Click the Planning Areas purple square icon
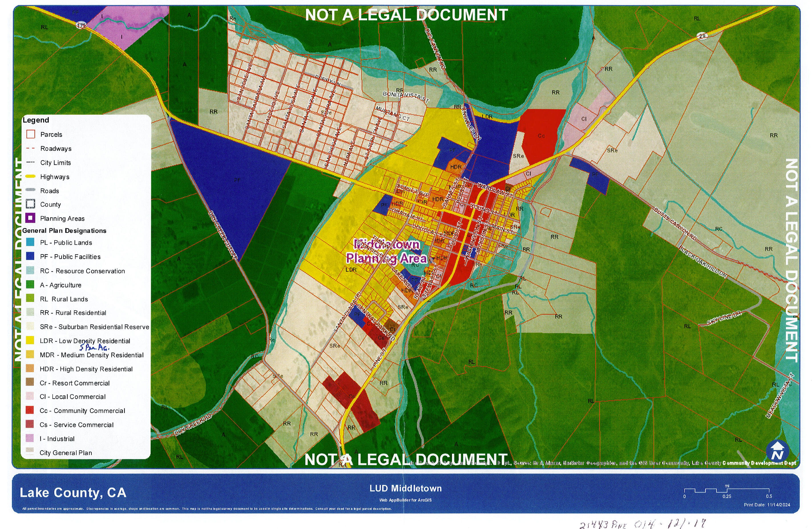 pos(30,218)
